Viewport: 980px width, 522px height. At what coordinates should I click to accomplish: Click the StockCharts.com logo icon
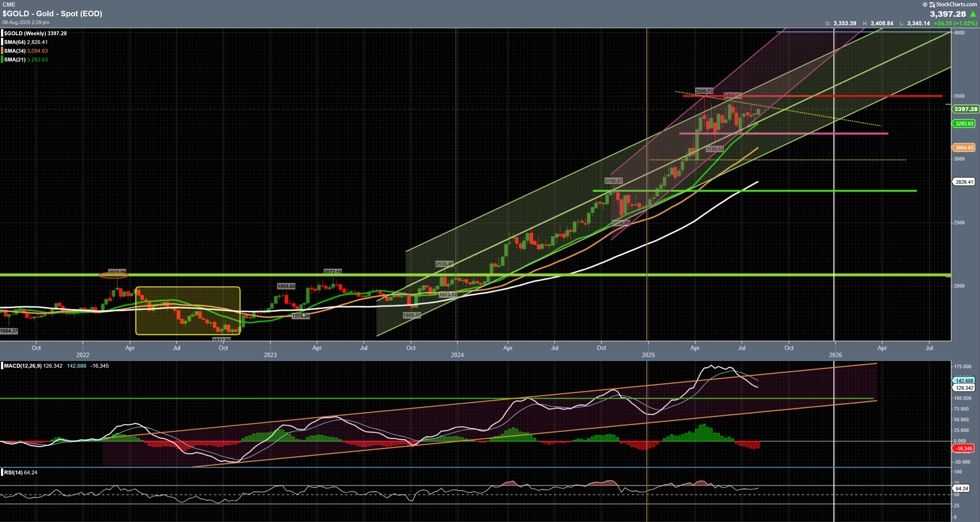click(932, 4)
